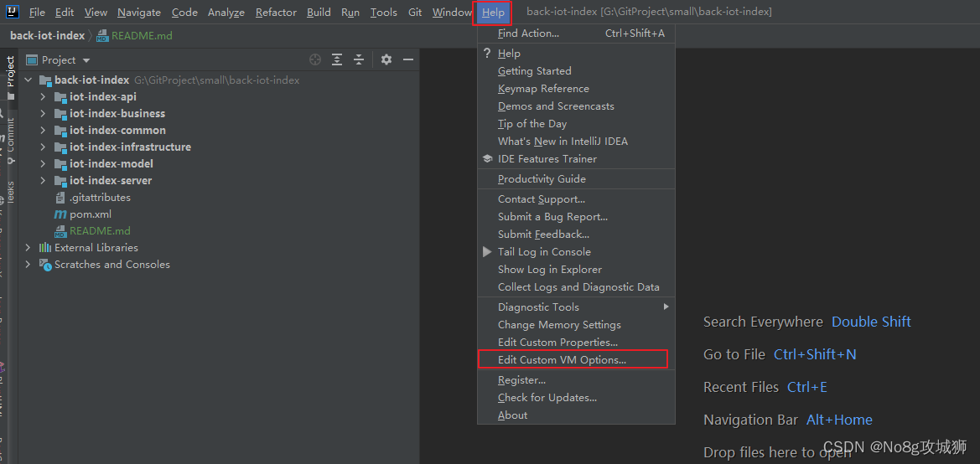Open Project panel settings gear
The width and height of the screenshot is (980, 464).
(386, 60)
